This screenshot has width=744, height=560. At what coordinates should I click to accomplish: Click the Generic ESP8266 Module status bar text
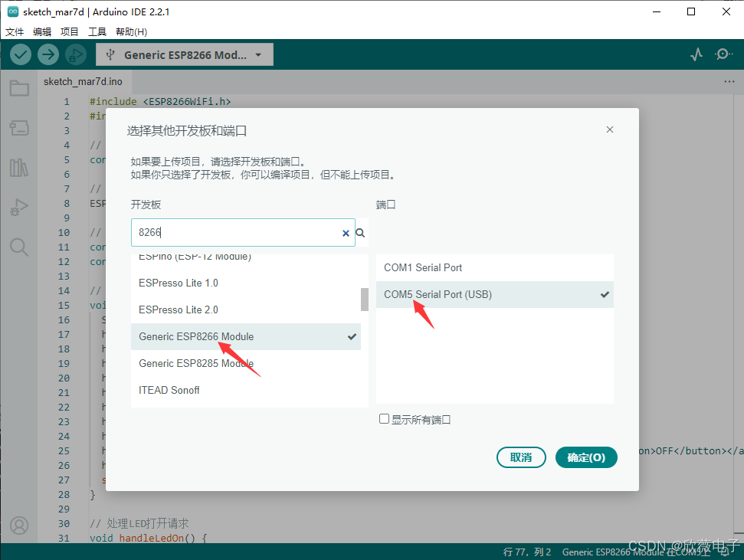click(636, 552)
